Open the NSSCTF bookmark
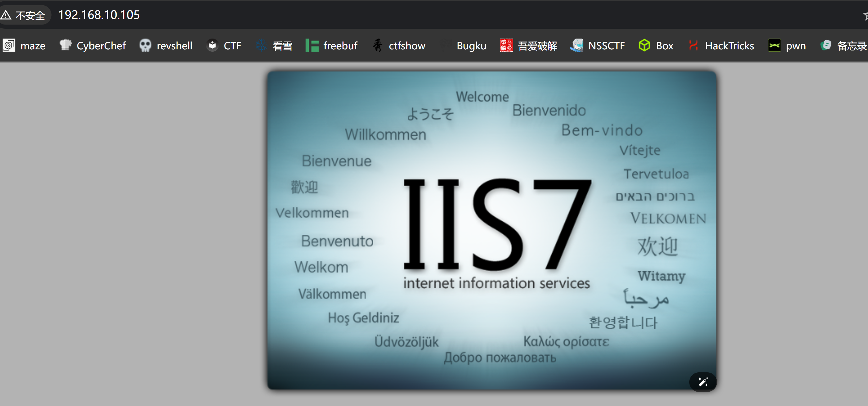The image size is (868, 406). click(597, 45)
